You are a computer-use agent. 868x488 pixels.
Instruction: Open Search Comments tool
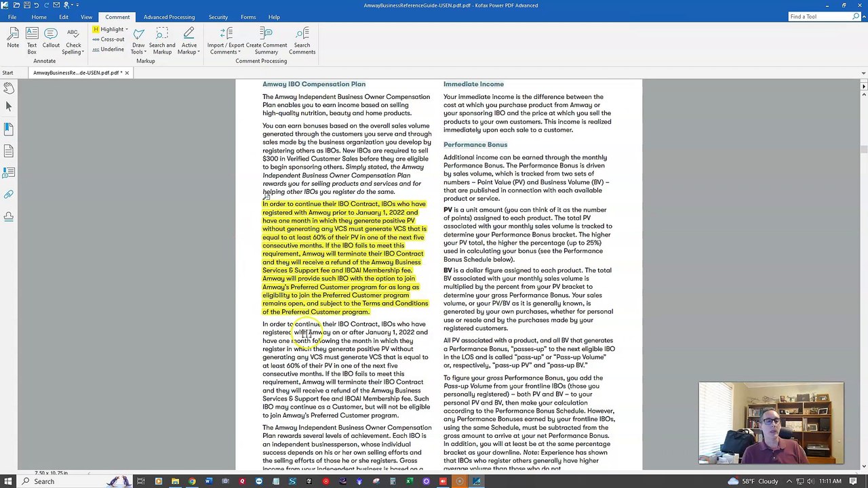tap(302, 41)
